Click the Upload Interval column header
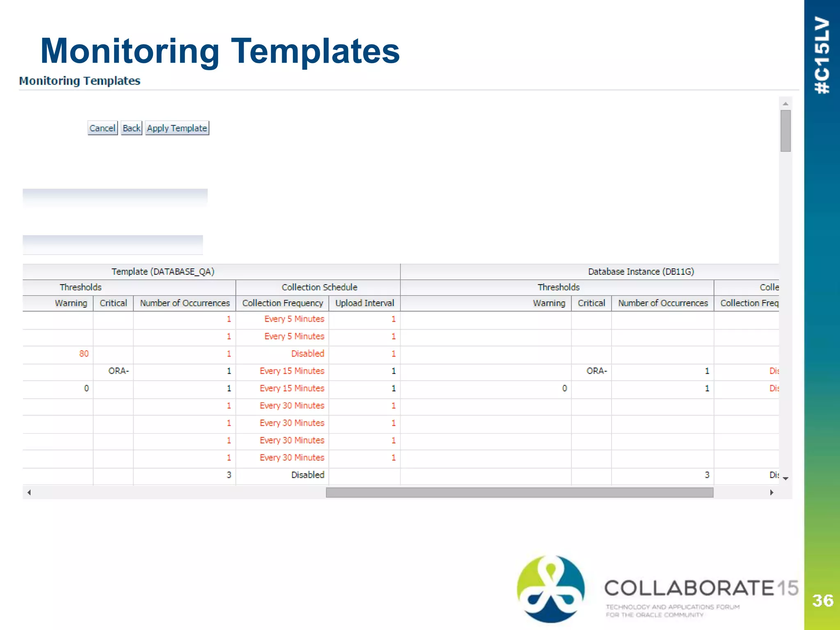This screenshot has width=840, height=630. pyautogui.click(x=365, y=303)
